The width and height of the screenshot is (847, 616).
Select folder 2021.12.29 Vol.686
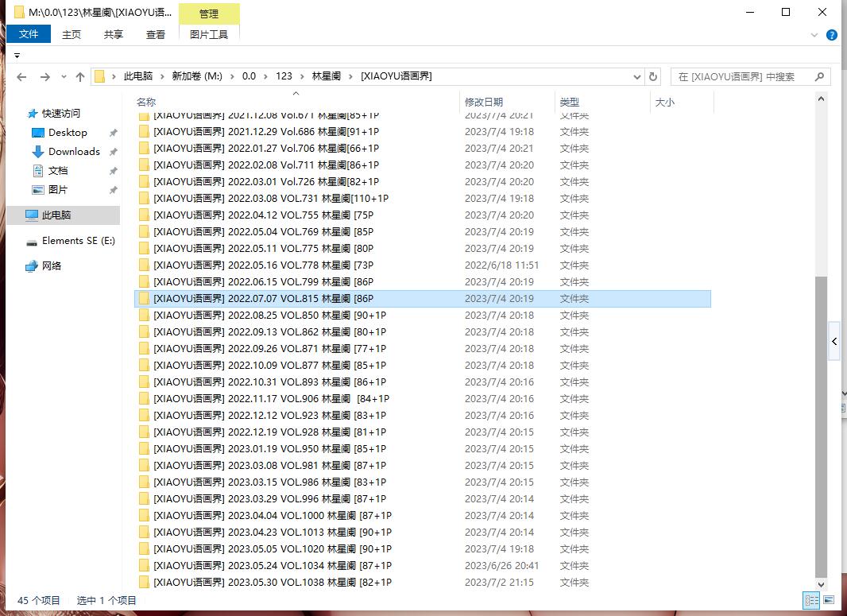tap(423, 132)
